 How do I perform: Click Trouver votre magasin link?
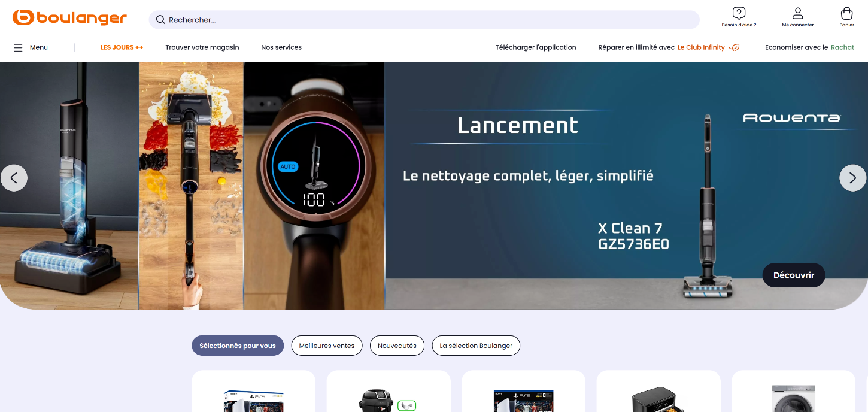coord(202,47)
